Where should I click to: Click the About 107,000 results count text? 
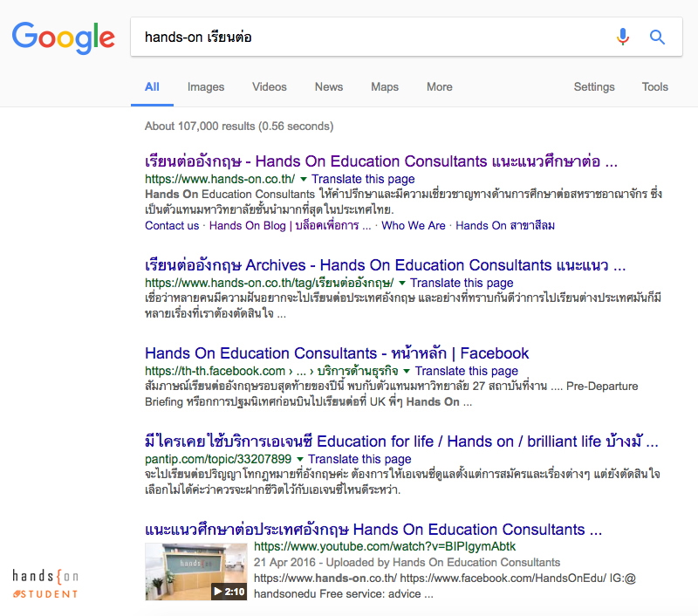(239, 127)
